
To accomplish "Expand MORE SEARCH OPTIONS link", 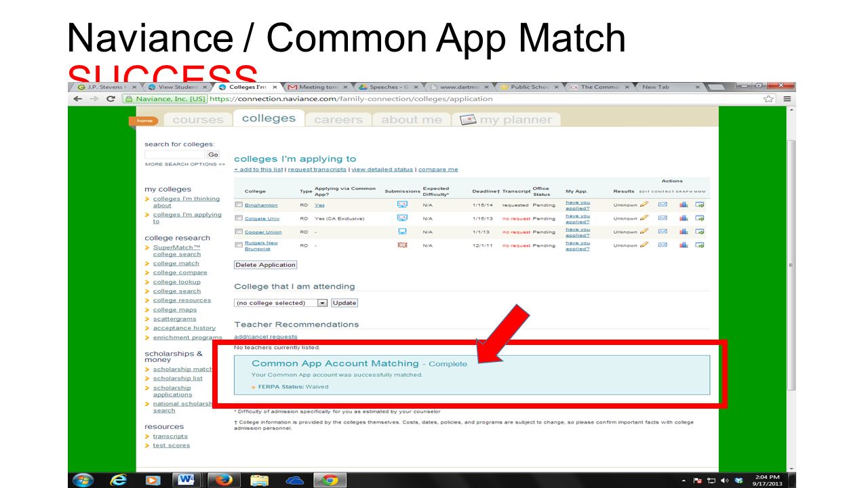I will point(185,164).
